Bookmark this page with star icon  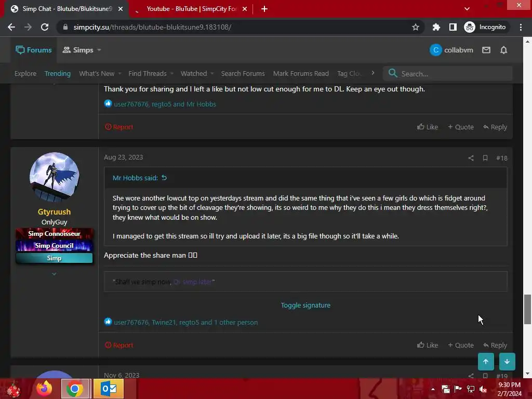coord(415,27)
